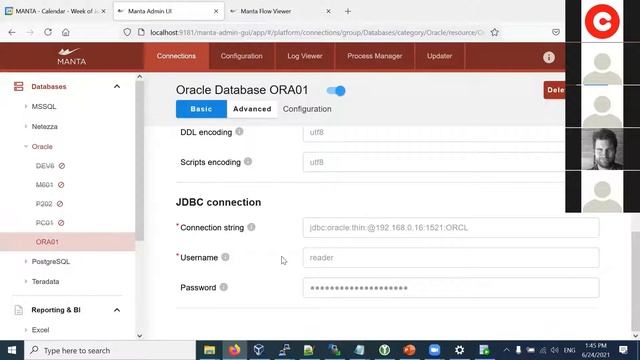Open the info icon in Manta header

pos(549,57)
